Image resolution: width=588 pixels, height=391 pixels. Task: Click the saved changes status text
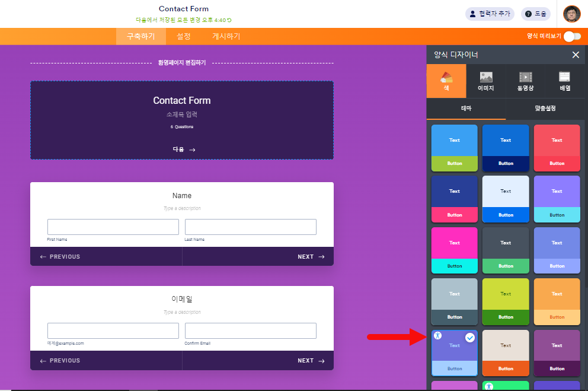tap(183, 20)
